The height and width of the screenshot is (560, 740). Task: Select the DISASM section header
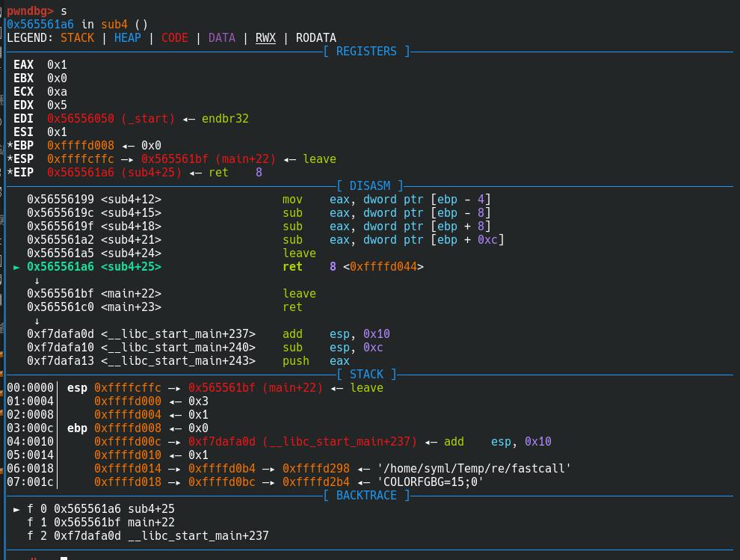[x=369, y=186]
